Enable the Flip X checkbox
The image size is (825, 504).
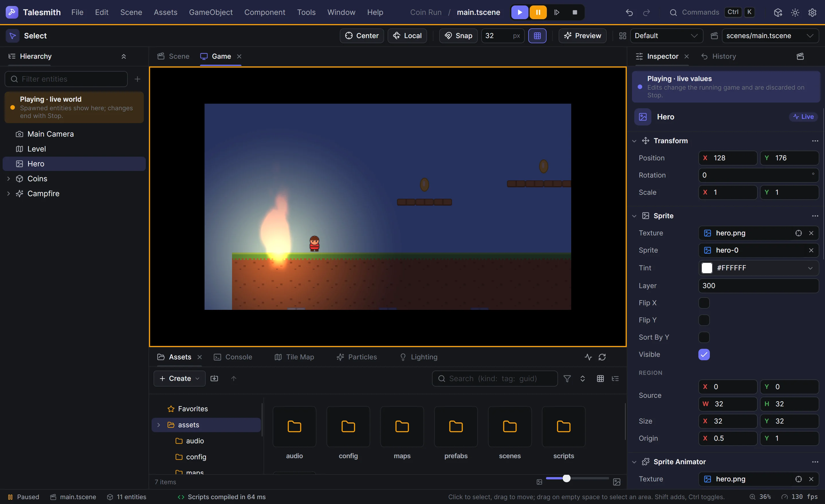[x=704, y=303]
